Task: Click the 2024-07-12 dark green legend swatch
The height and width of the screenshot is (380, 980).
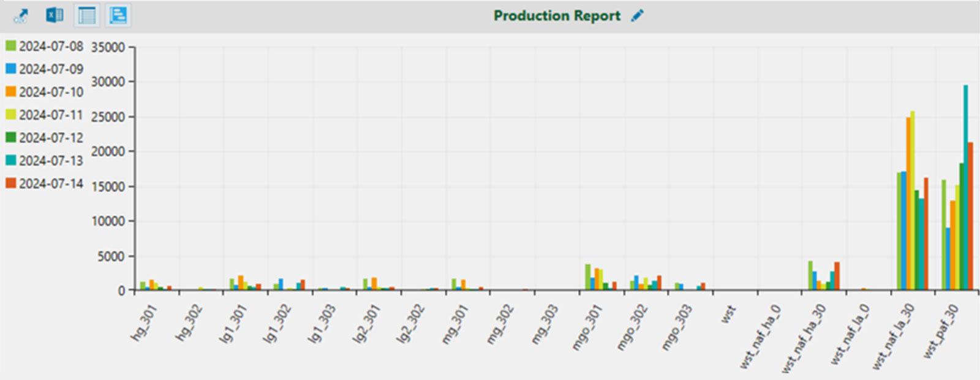Action: (11, 137)
